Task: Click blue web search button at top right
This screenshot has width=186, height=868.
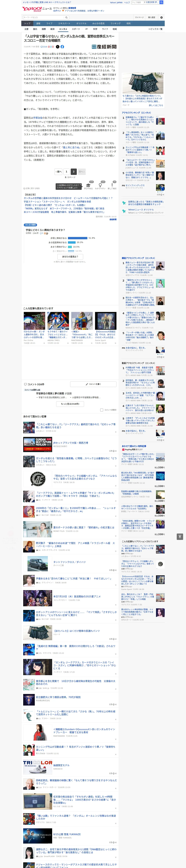Action: pyautogui.click(x=161, y=2)
